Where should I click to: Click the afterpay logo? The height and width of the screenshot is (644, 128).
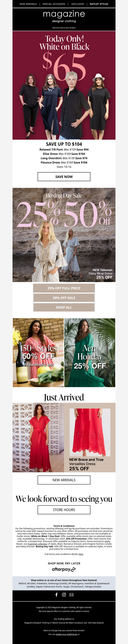coord(64,569)
